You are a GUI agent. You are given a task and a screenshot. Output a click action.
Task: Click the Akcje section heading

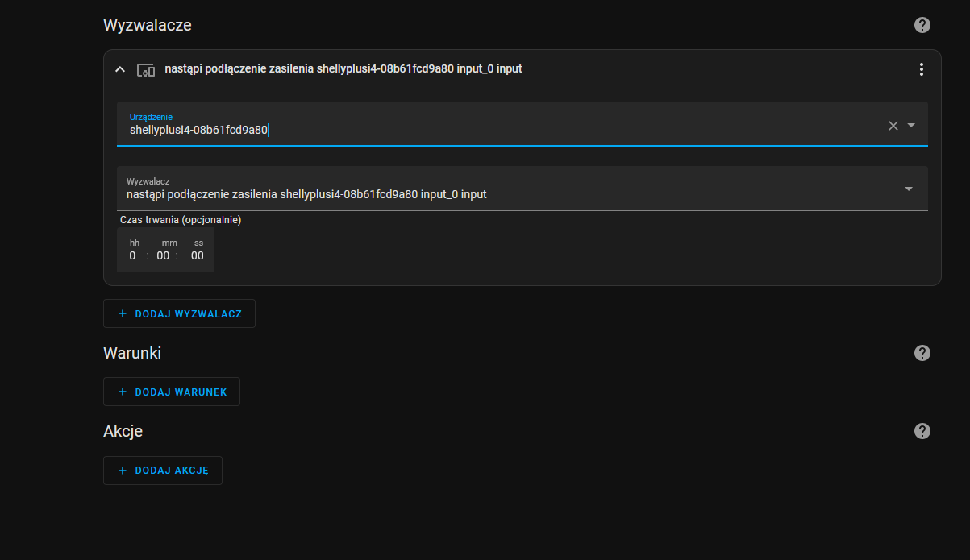[123, 431]
